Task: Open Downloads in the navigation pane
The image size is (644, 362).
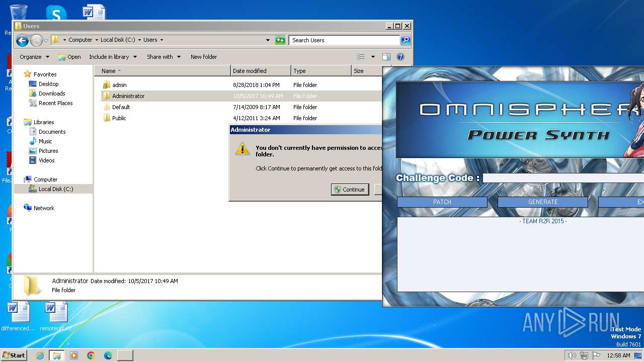Action: [52, 94]
